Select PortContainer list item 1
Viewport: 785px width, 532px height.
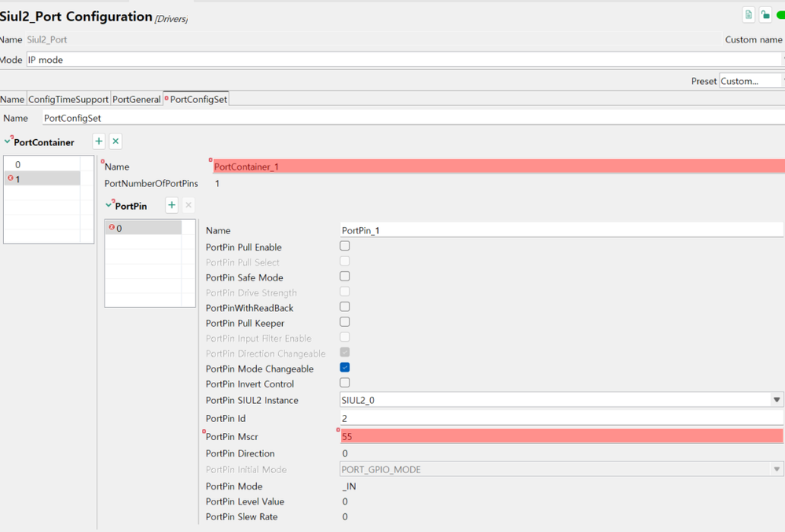pos(42,178)
